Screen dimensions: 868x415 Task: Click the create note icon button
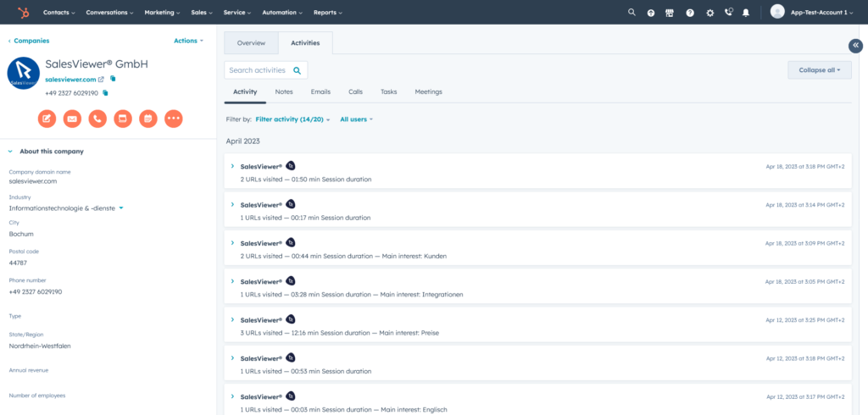pyautogui.click(x=47, y=119)
